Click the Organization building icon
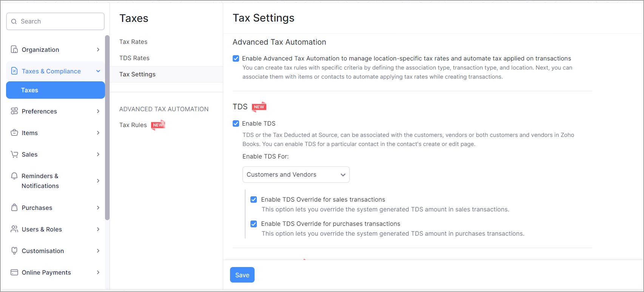 pyautogui.click(x=14, y=50)
